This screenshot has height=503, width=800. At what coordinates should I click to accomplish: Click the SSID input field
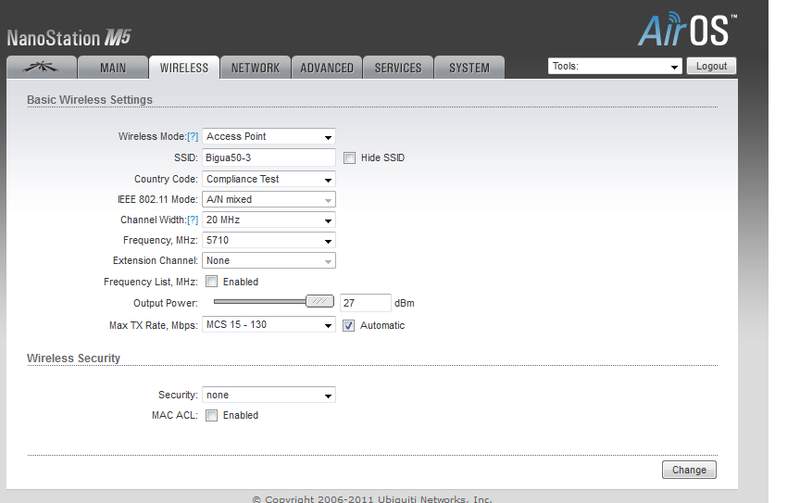269,158
